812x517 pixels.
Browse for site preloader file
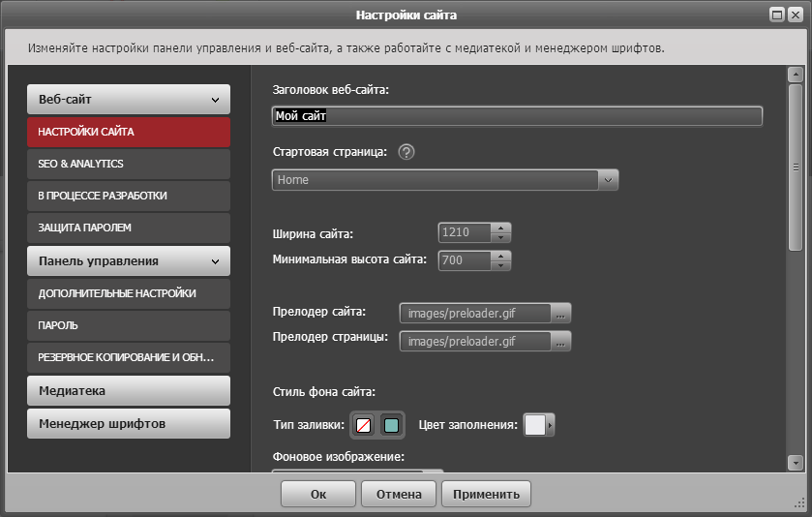[560, 314]
